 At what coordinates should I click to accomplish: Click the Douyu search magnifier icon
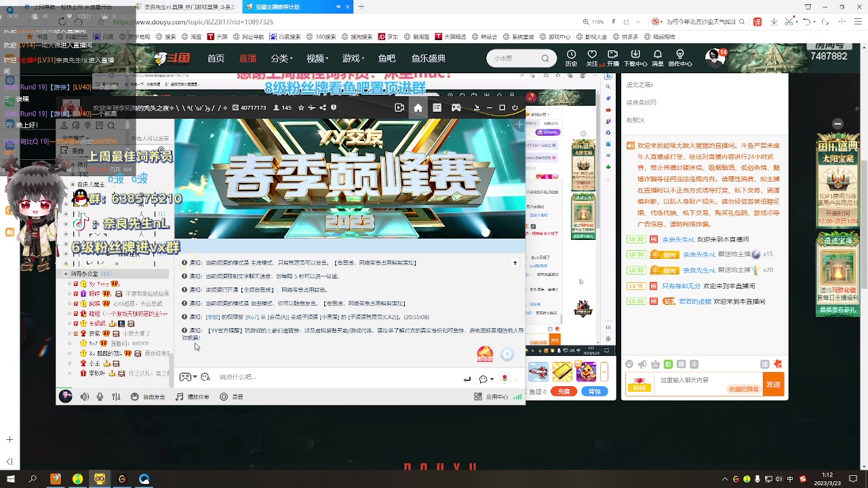tap(545, 58)
